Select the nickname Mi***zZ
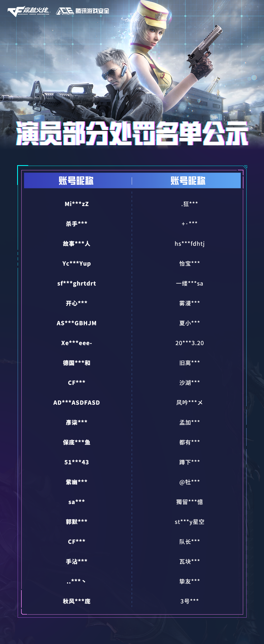The image size is (264, 644). [77, 204]
